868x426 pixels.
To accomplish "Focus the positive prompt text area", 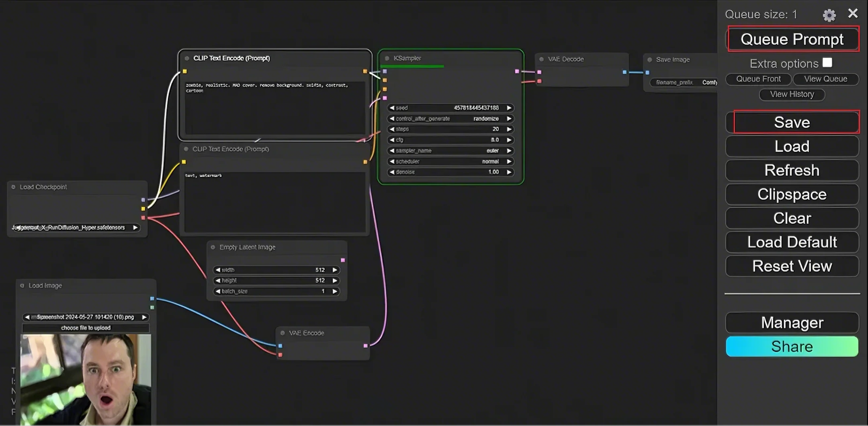I will click(x=275, y=108).
